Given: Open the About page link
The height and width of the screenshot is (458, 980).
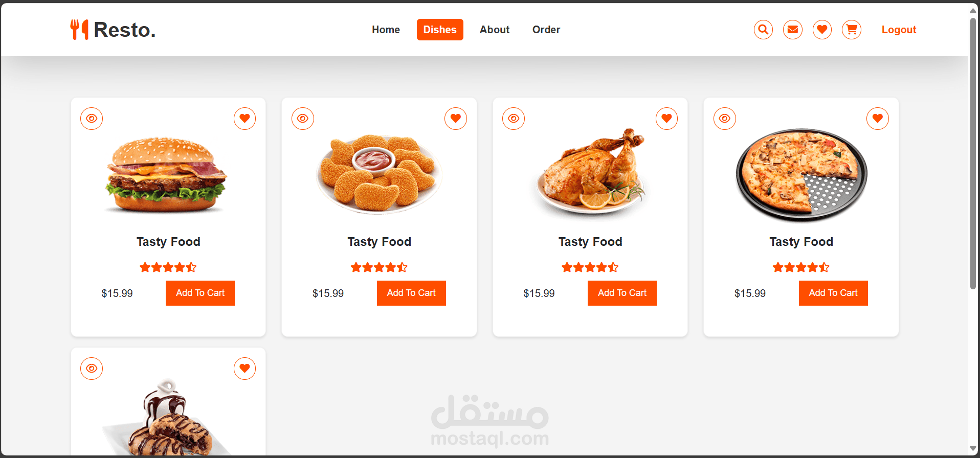Looking at the screenshot, I should [495, 30].
